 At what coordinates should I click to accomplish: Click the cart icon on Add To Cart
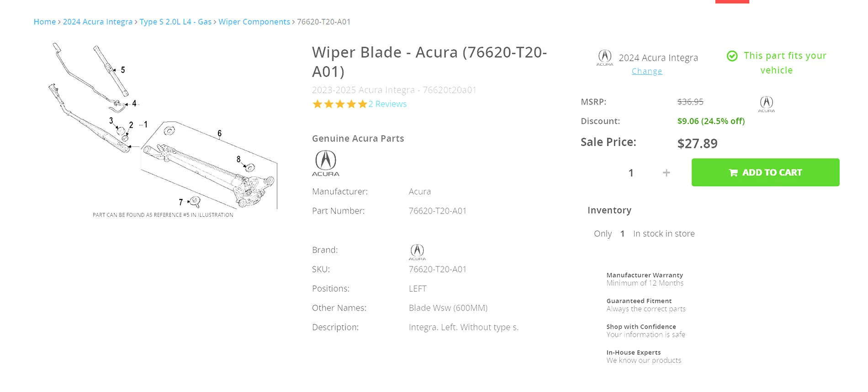[733, 172]
